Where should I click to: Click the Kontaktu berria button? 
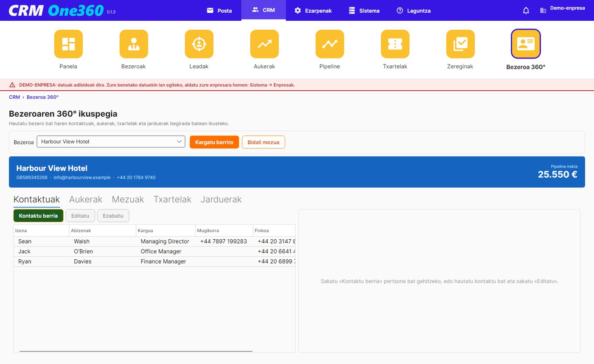tap(38, 216)
